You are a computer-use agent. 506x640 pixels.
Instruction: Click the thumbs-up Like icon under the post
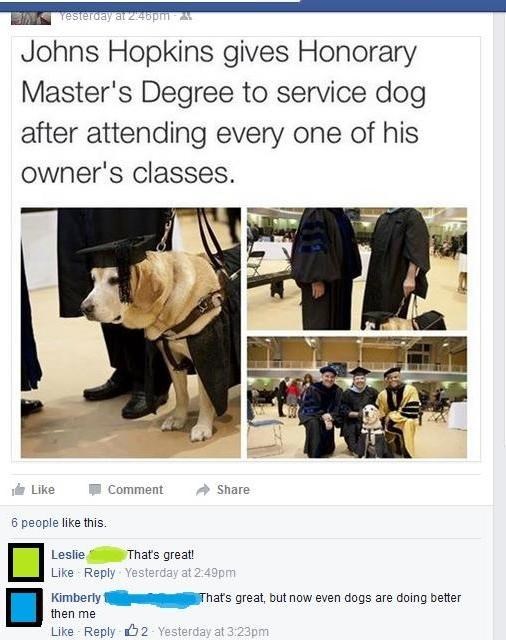18,489
